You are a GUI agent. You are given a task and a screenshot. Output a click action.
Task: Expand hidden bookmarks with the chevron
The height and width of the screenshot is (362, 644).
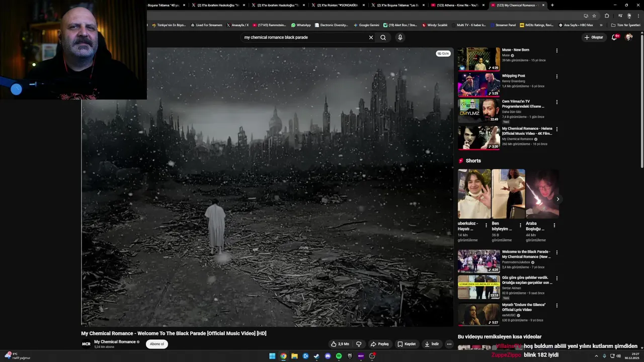601,25
